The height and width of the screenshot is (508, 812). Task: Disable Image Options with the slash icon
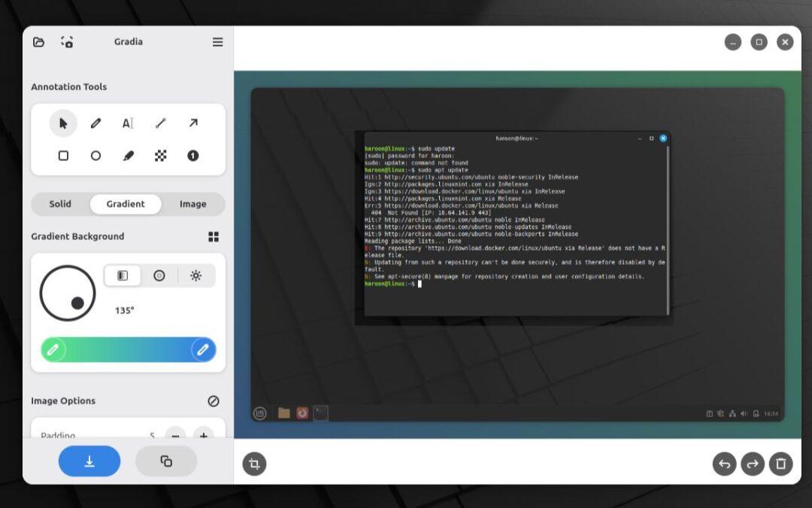tap(214, 400)
